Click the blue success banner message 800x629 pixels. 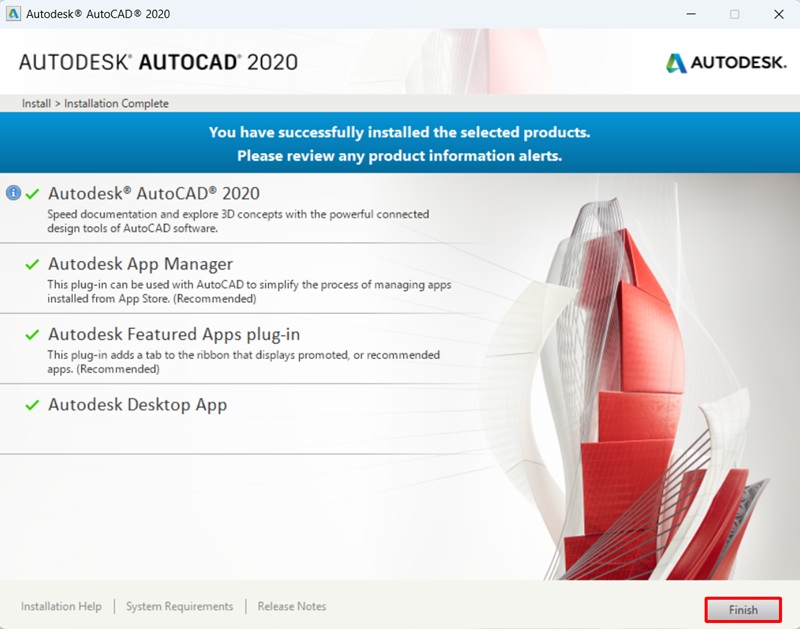400,142
